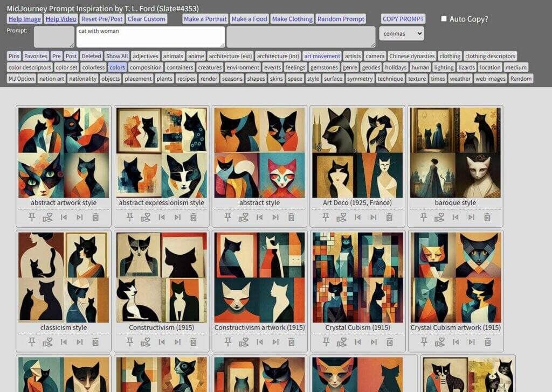Select the art movement category
Image resolution: width=552 pixels, height=392 pixels.
click(x=322, y=56)
